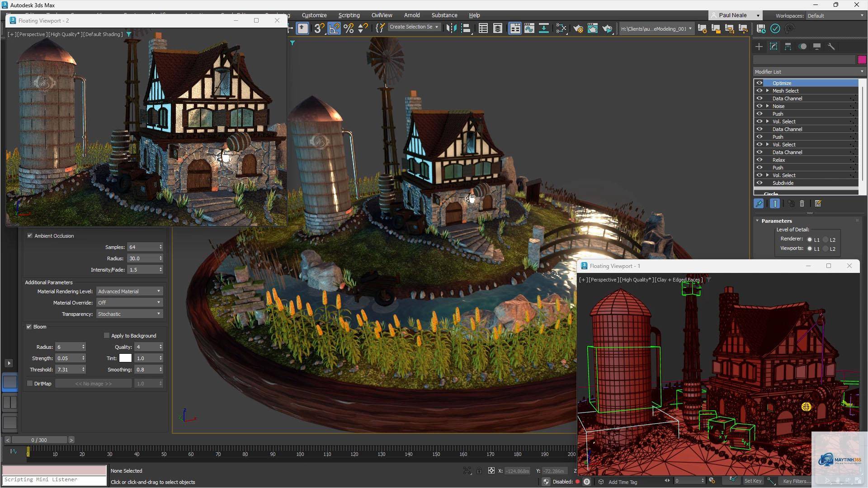Open the Transparency Stochastic dropdown
The image size is (868, 488).
[129, 314]
